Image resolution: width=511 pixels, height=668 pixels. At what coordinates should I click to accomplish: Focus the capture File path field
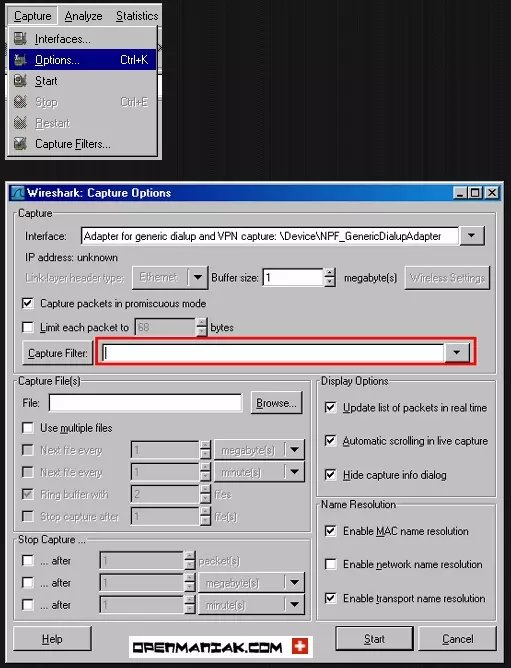[145, 403]
